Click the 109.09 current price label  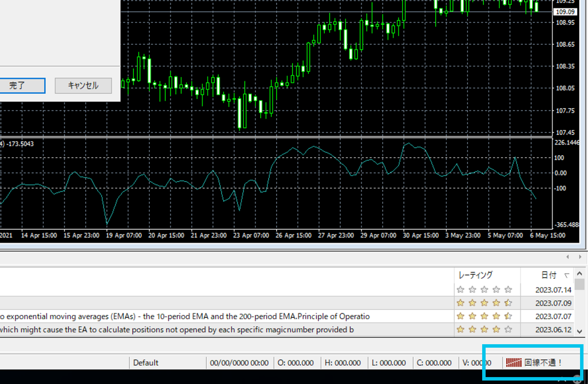[x=565, y=12]
